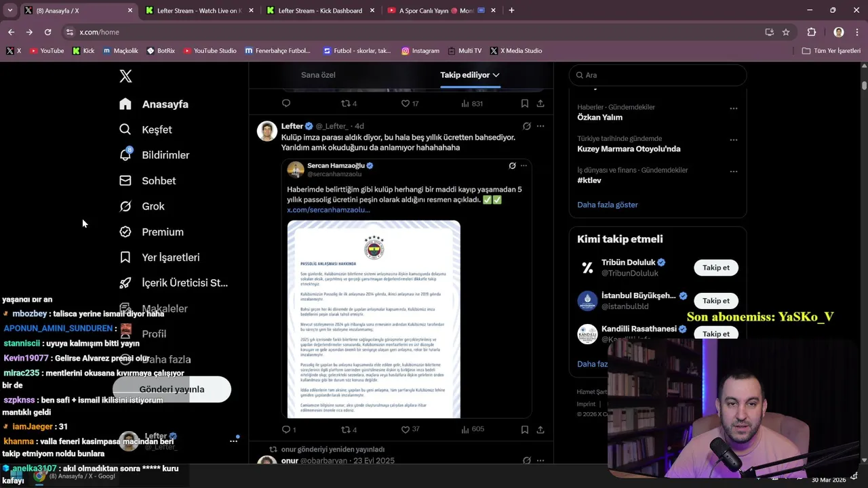Open browser extensions puzzle icon
Image resolution: width=868 pixels, height=488 pixels.
pyautogui.click(x=812, y=32)
